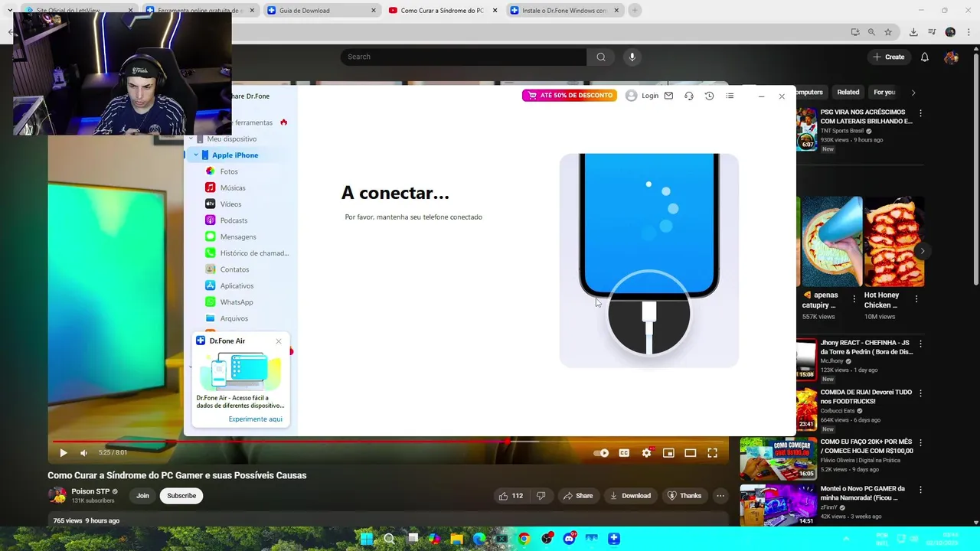Click YouTube Share button
The width and height of the screenshot is (980, 551).
tap(578, 496)
